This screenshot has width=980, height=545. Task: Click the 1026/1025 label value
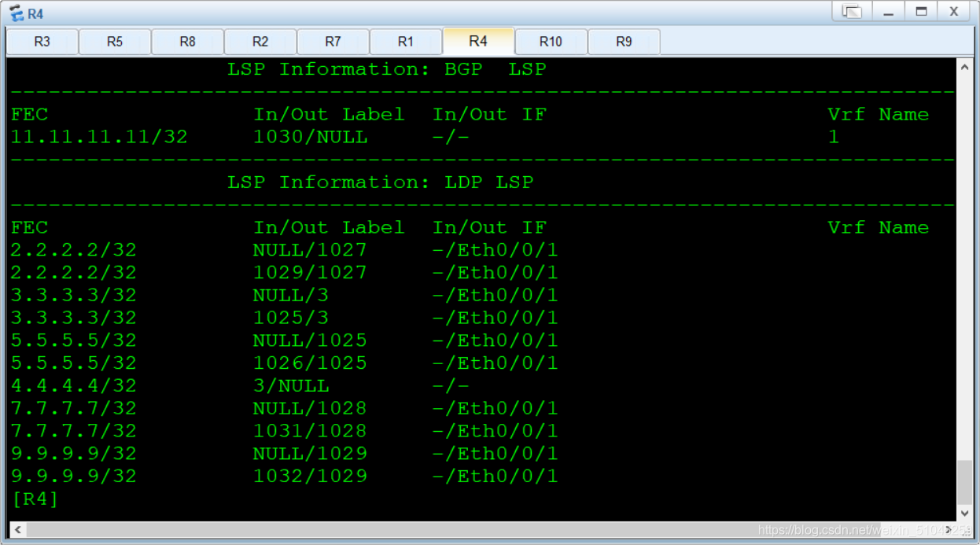pos(310,363)
